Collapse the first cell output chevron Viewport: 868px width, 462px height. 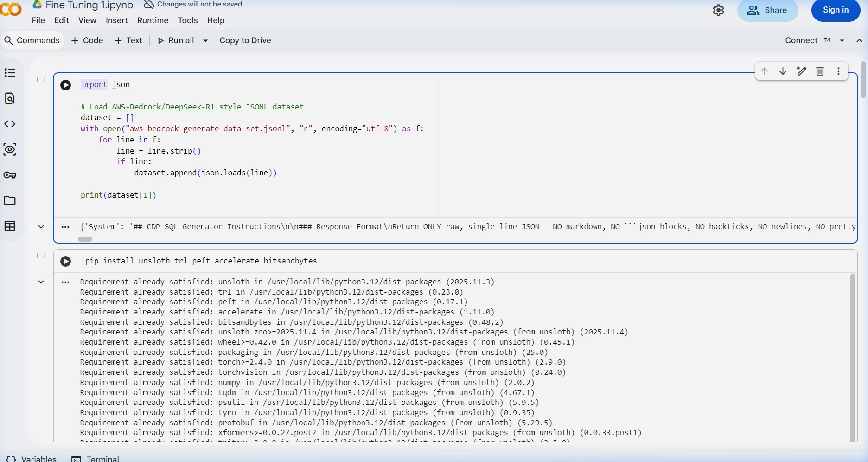coord(41,227)
